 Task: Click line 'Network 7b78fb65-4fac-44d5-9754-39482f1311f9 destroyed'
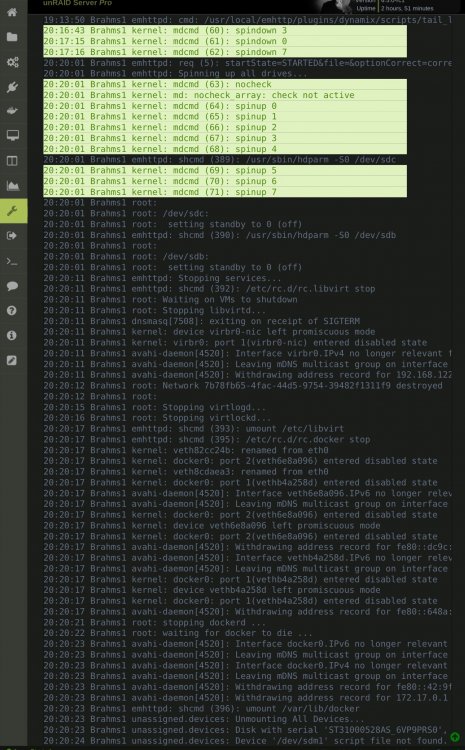click(243, 386)
